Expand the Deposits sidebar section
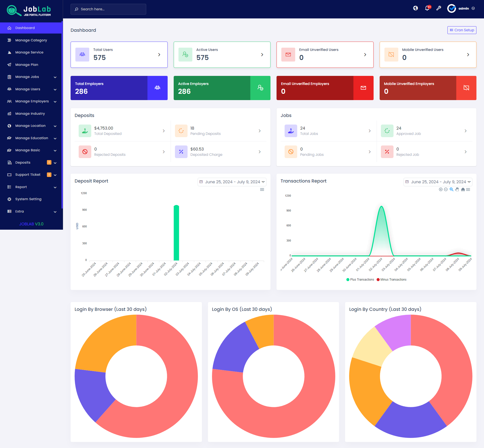Viewport: 484px width, 448px height. point(55,163)
